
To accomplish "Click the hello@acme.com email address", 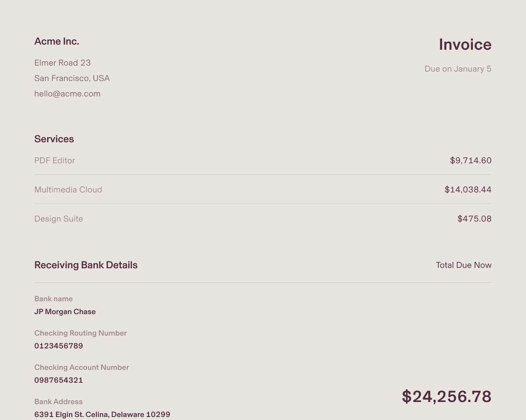I will 67,94.
